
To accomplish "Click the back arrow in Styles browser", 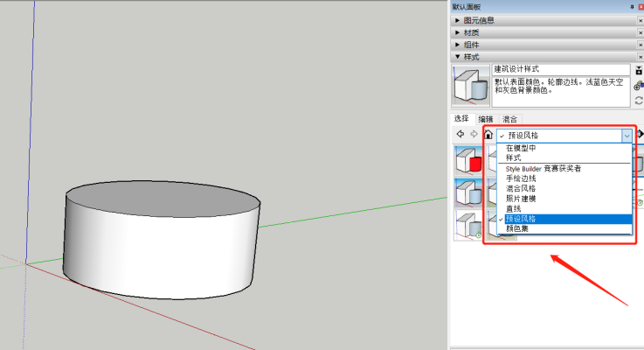I will (x=460, y=134).
